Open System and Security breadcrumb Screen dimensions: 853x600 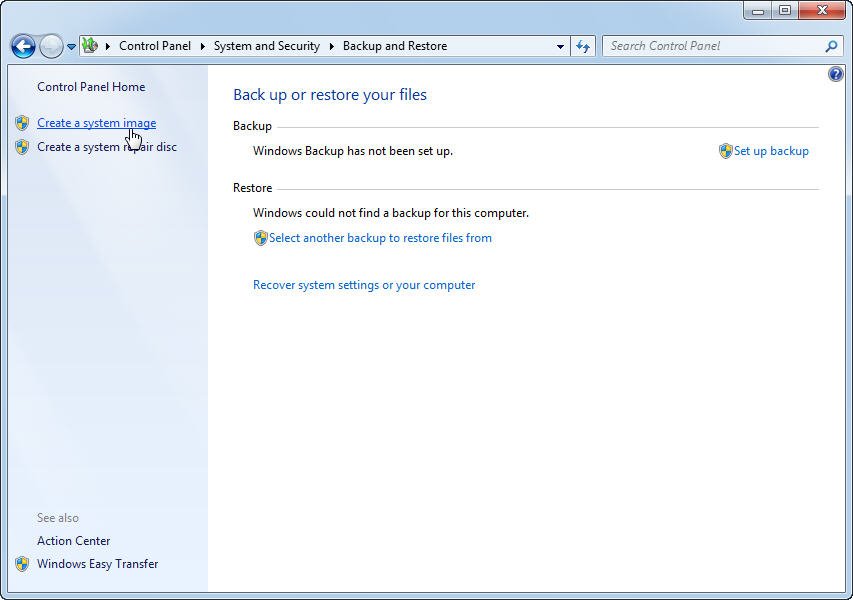[x=267, y=46]
